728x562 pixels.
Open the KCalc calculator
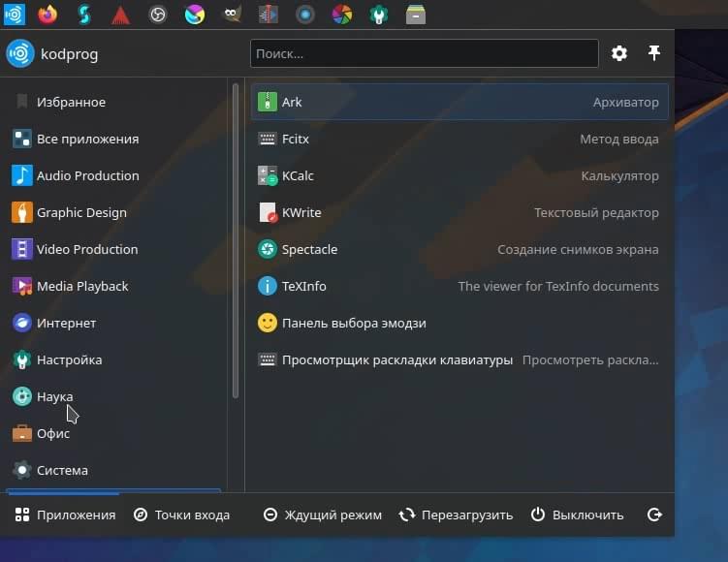[459, 176]
